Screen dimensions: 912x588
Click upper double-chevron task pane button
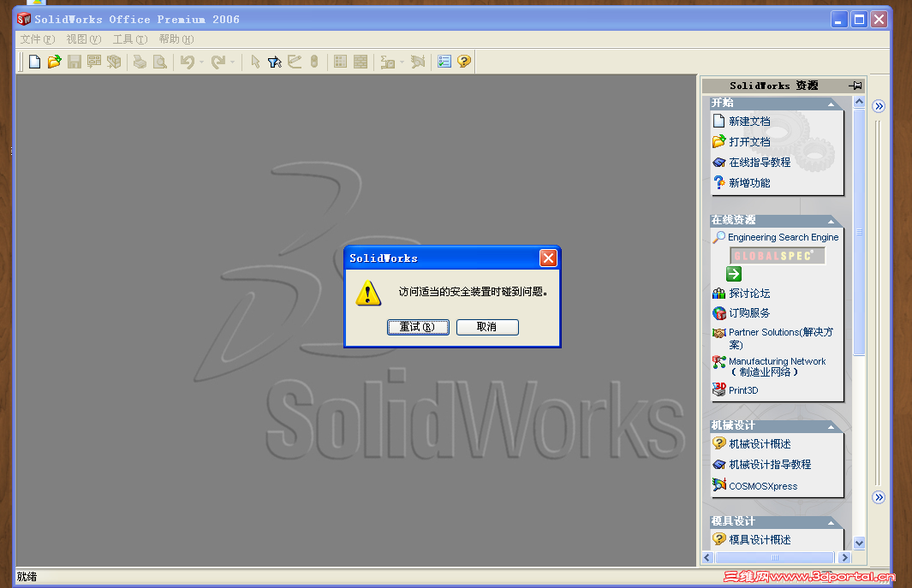879,106
